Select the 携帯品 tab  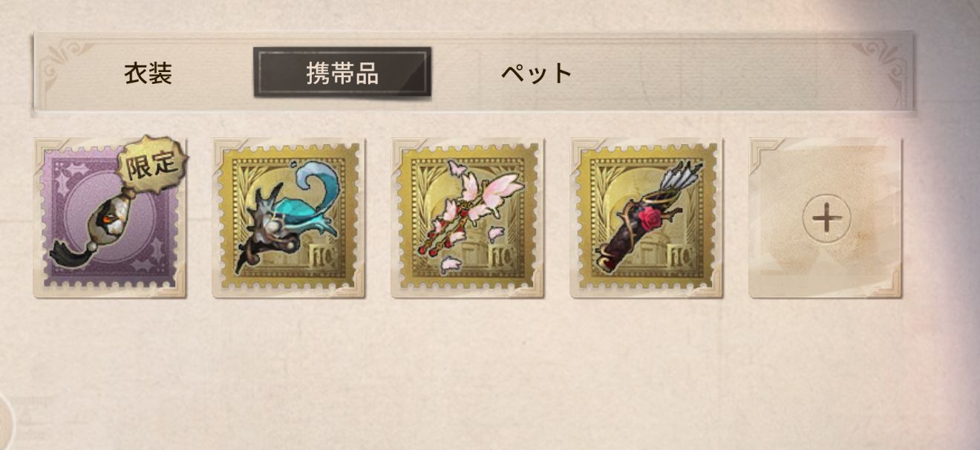pos(342,73)
